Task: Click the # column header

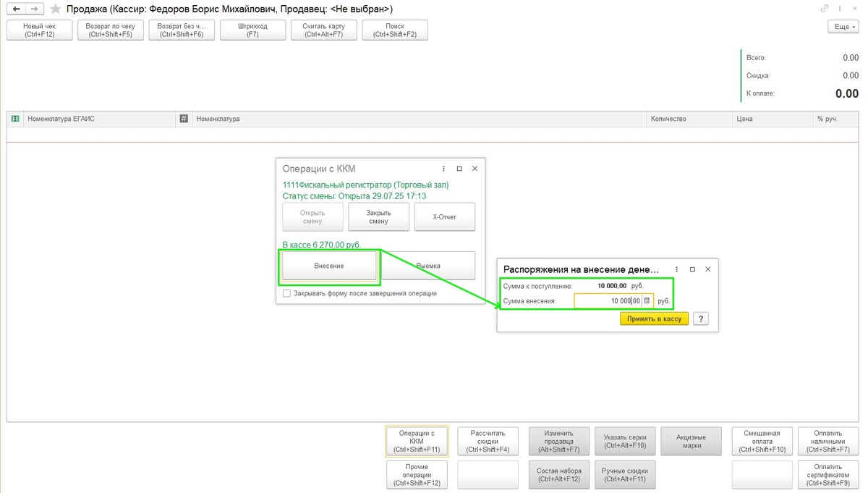Action: (x=184, y=118)
